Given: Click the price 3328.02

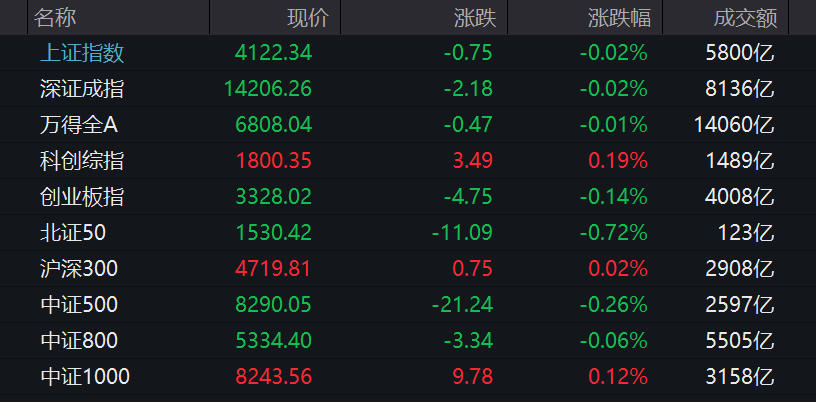Looking at the screenshot, I should tap(273, 197).
